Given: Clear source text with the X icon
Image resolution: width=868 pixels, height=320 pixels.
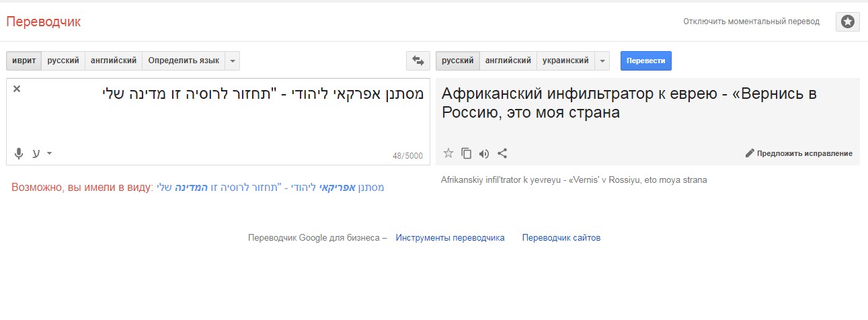Looking at the screenshot, I should point(17,89).
